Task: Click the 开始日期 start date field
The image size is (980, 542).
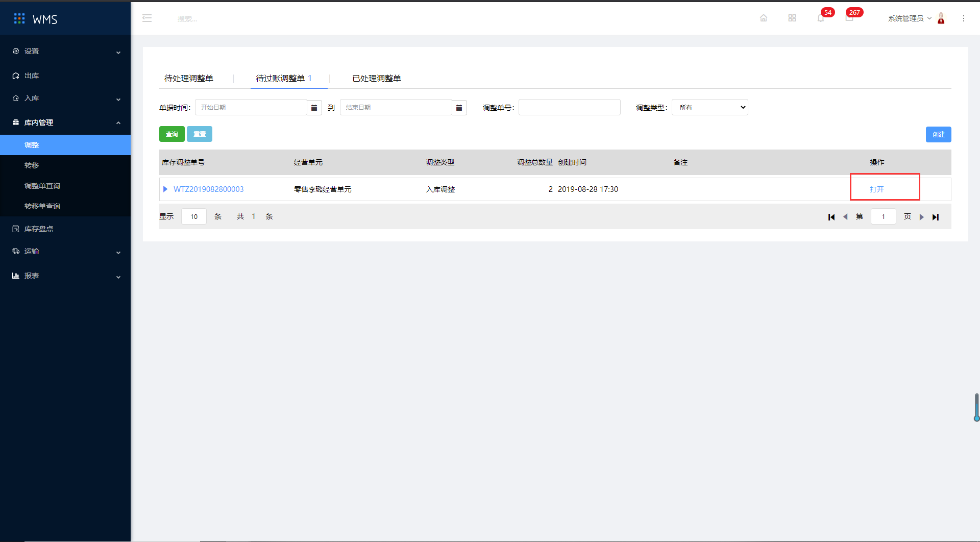Action: point(251,108)
